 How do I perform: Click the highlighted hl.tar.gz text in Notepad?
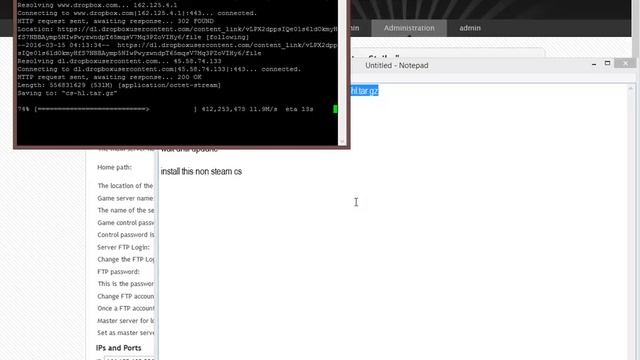(x=364, y=91)
